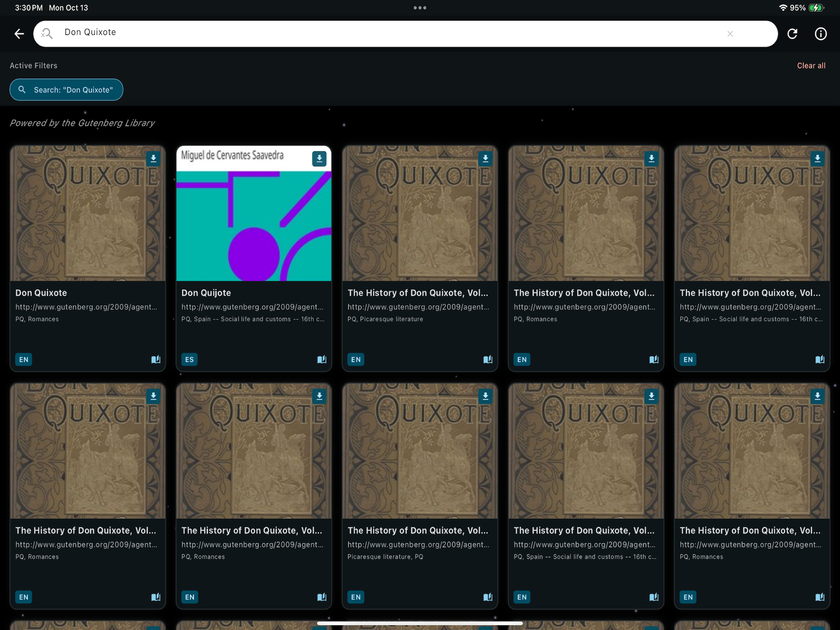Screen dimensions: 840x630
Task: Click the Picaresque literature, PQ subject text
Action: pyautogui.click(x=385, y=557)
